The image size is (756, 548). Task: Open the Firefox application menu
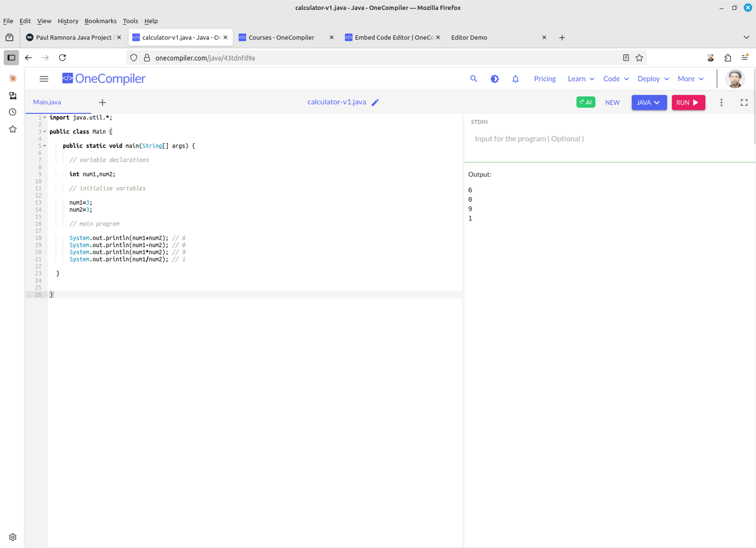(745, 58)
